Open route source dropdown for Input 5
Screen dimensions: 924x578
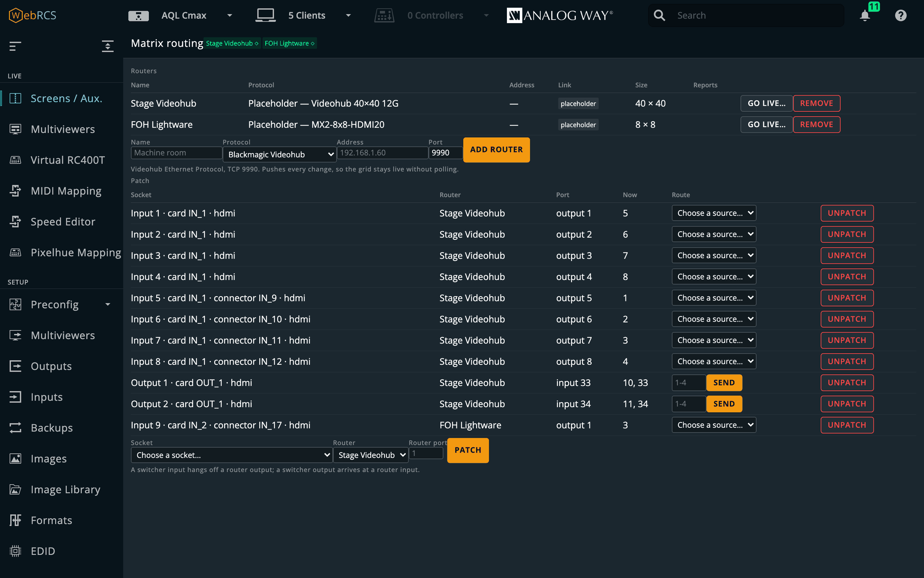point(714,298)
